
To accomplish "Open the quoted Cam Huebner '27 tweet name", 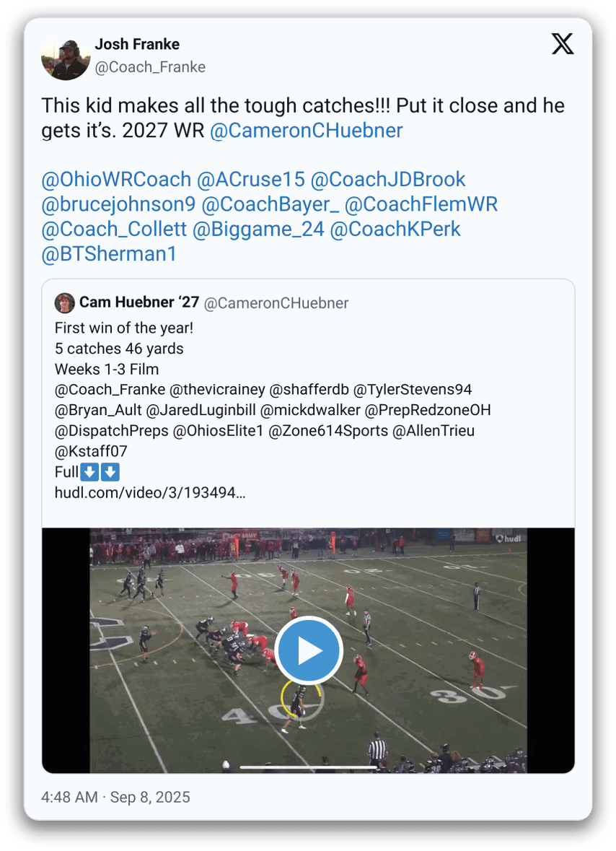I will 139,302.
